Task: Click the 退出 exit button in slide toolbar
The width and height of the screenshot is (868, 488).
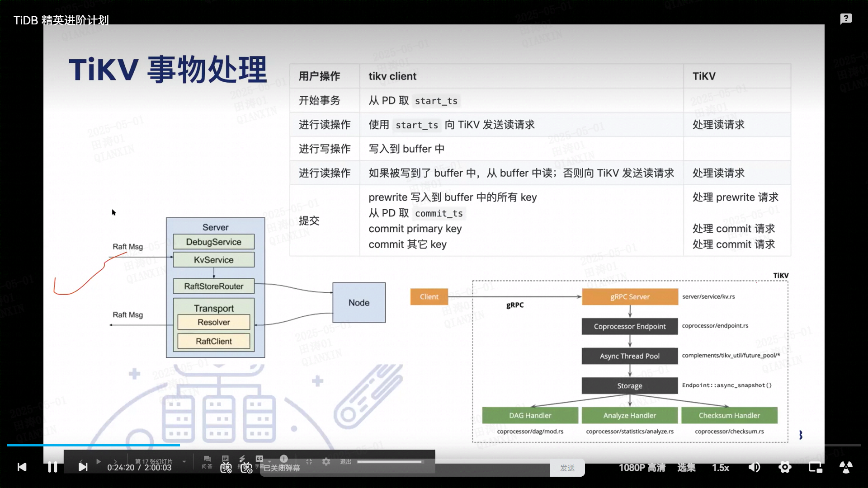Action: tap(346, 461)
